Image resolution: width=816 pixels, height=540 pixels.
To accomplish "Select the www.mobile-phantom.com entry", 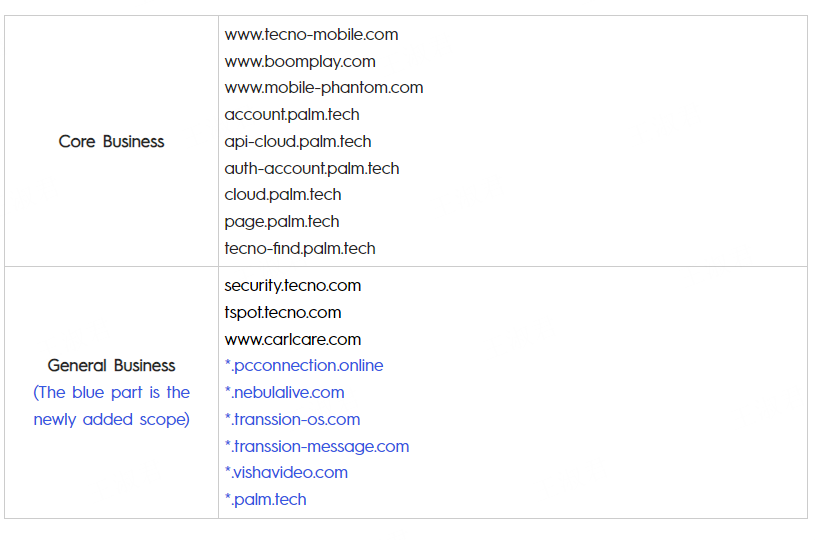I will (x=323, y=88).
